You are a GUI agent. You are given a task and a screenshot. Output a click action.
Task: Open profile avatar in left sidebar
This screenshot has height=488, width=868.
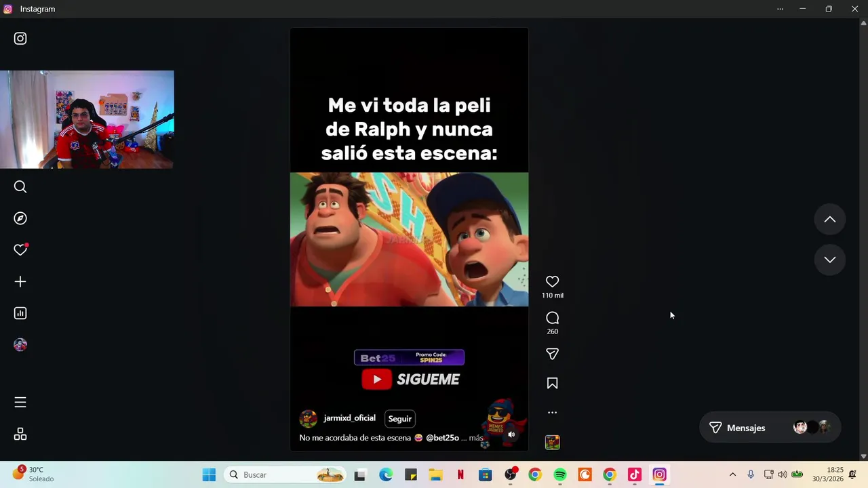tap(20, 345)
